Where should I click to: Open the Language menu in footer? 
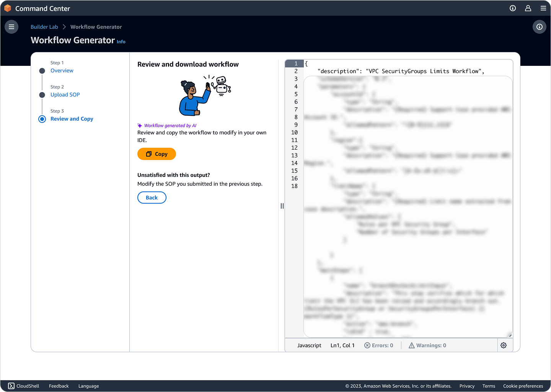(88, 386)
